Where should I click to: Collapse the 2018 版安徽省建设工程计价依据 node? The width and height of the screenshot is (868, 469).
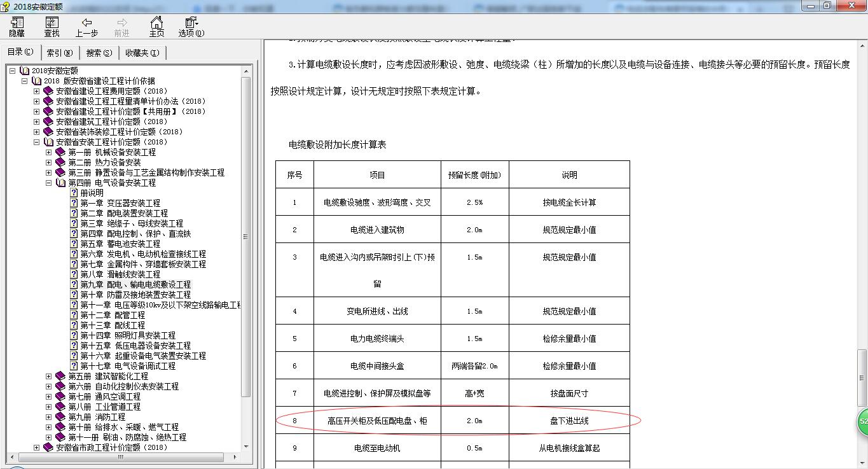[24, 81]
